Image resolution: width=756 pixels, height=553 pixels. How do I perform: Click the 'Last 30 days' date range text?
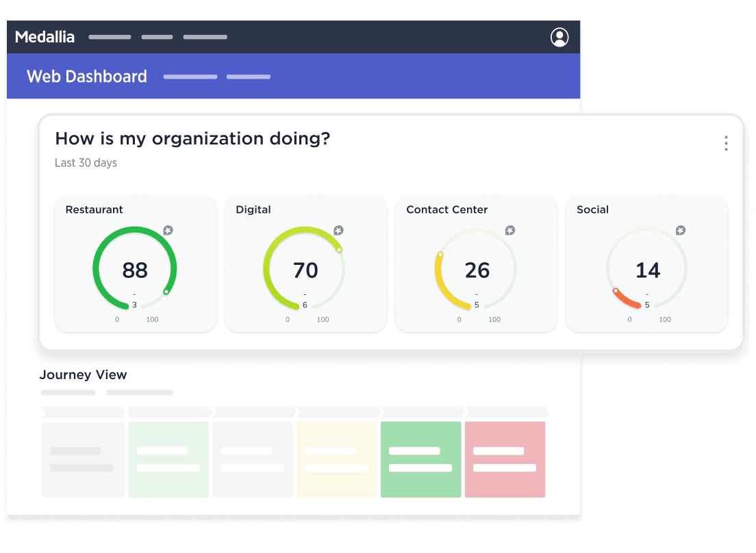(86, 163)
